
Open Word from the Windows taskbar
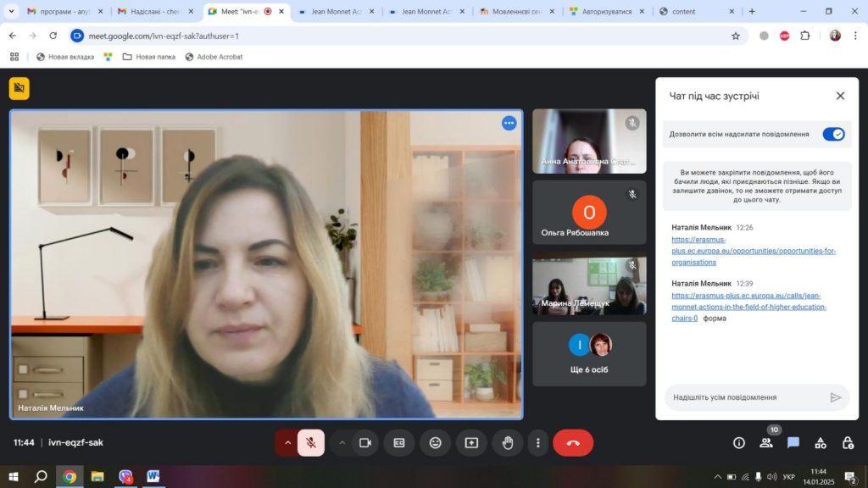tap(153, 476)
